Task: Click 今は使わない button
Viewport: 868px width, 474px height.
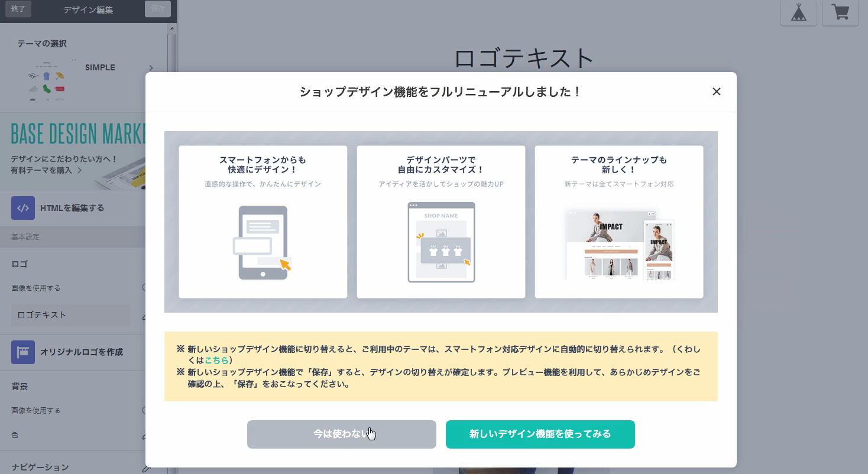Action: [342, 434]
